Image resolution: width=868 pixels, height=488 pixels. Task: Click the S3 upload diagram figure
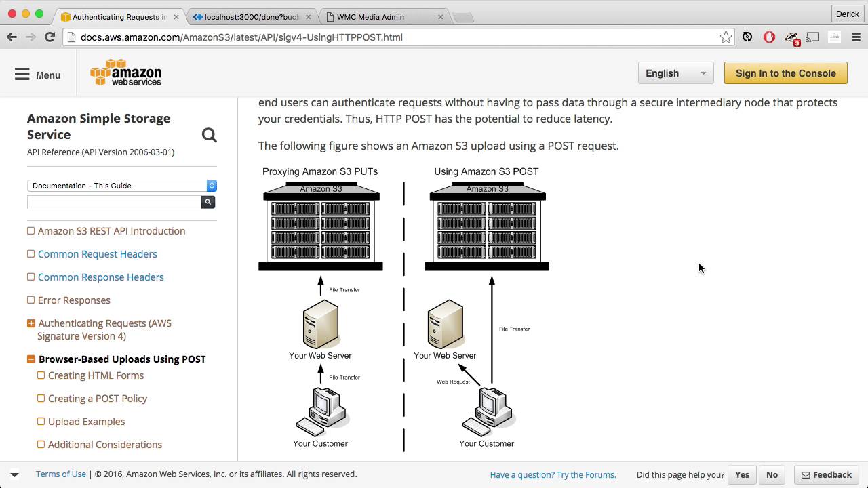click(x=403, y=308)
